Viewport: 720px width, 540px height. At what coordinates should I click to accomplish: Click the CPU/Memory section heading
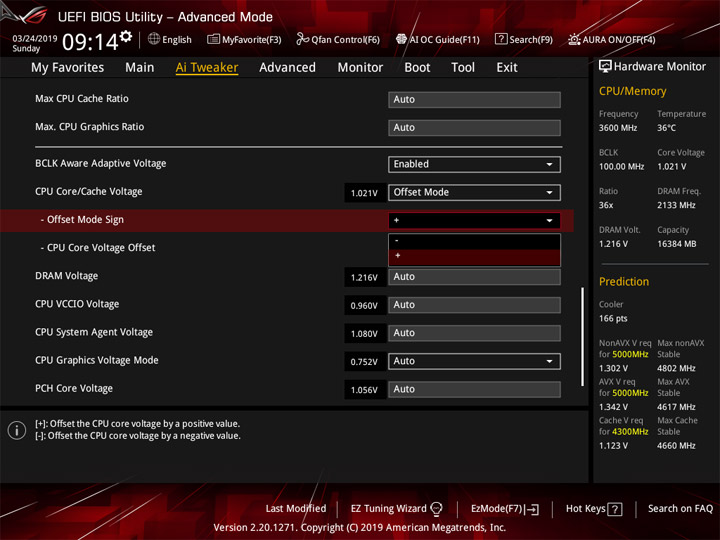tap(632, 91)
